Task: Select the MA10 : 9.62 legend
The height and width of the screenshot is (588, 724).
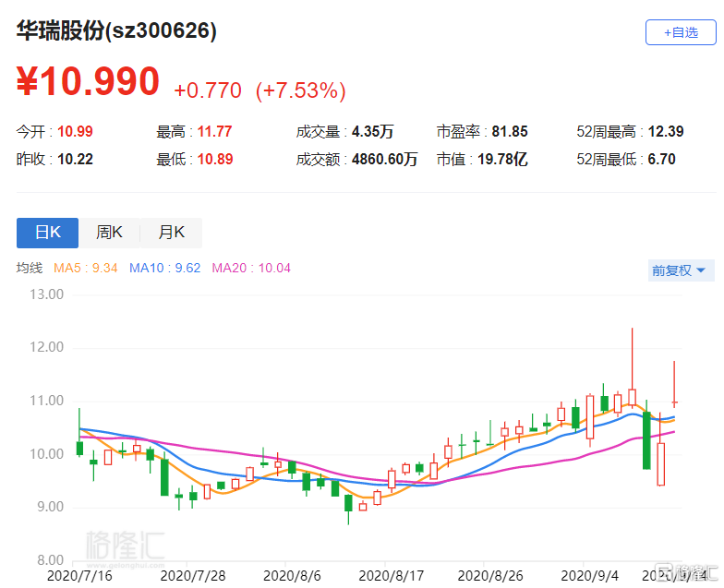Action: [x=164, y=268]
